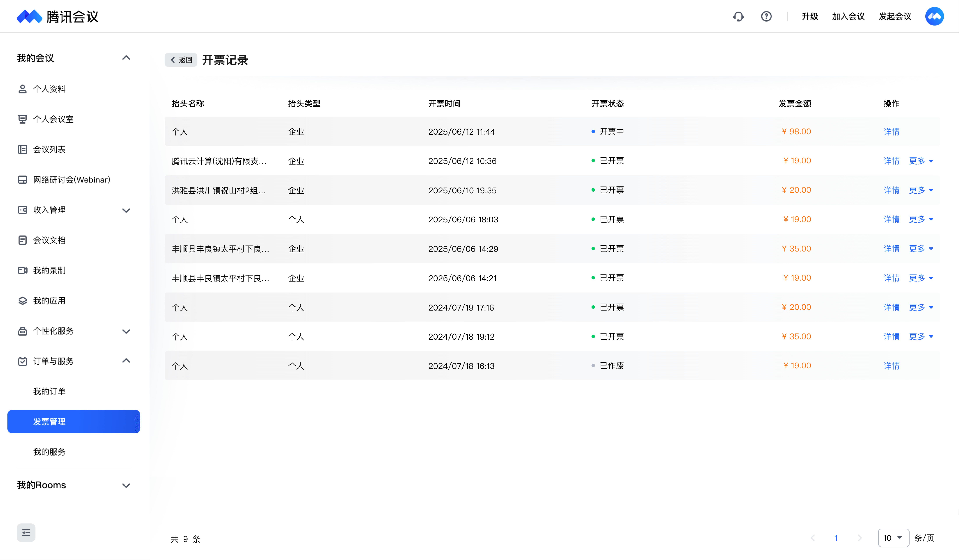This screenshot has width=959, height=560.
Task: Click the 个人资料 person icon
Action: (22, 89)
